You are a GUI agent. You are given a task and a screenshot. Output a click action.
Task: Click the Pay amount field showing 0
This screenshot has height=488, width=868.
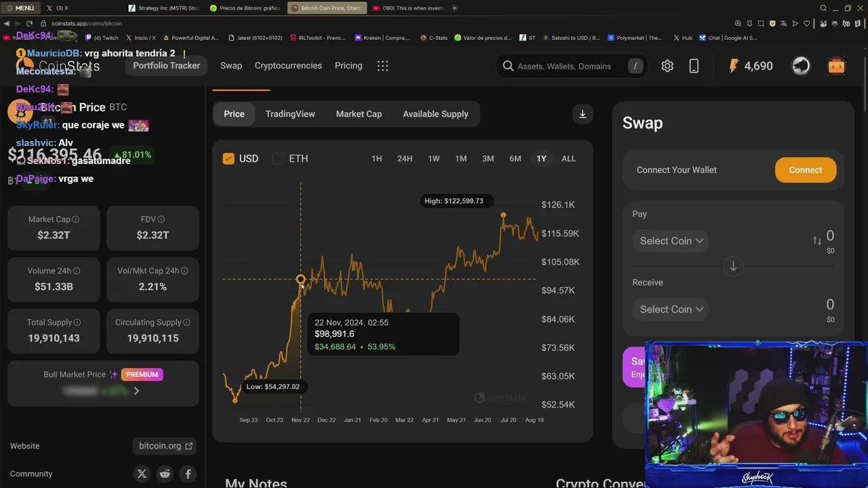830,236
